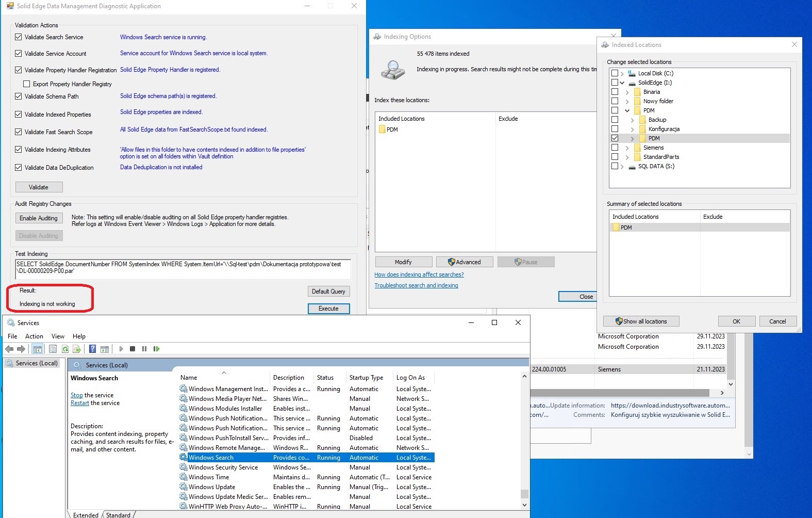Click gear icon of Windows Modules Installer row
This screenshot has height=518, width=812.
[x=184, y=408]
